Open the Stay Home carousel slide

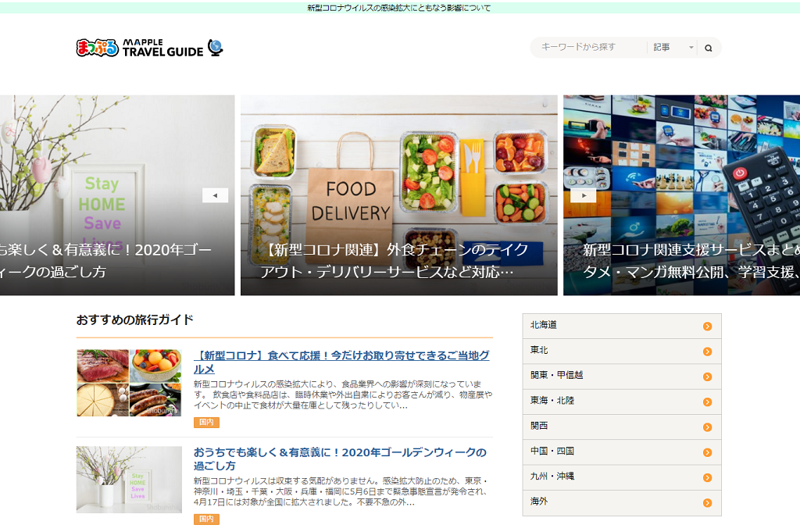(117, 195)
